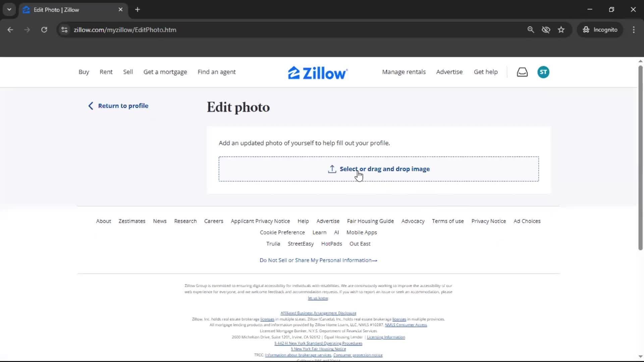Open the tab search dropdown arrow
644x362 pixels.
[9, 9]
